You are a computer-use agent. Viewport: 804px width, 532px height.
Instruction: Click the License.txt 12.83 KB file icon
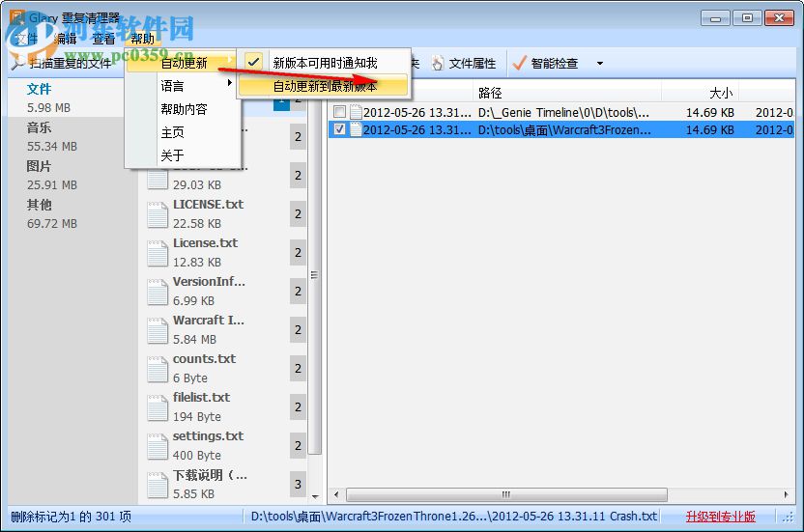(x=158, y=253)
